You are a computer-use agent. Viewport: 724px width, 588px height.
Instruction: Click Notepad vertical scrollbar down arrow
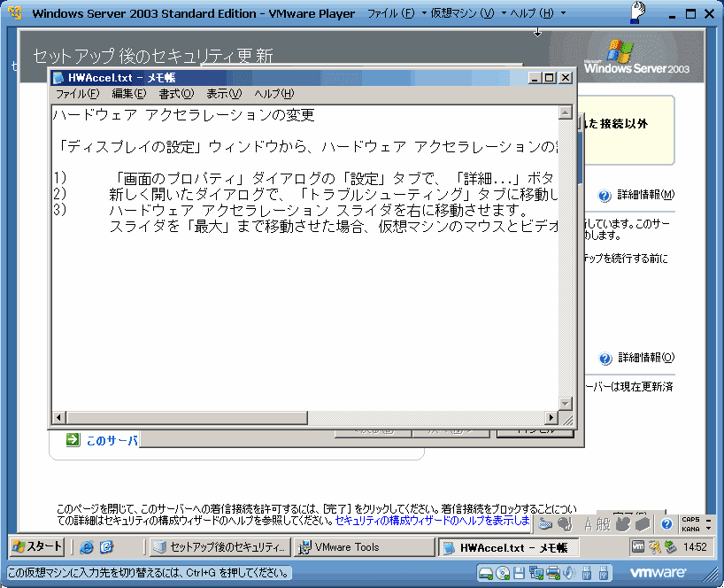pyautogui.click(x=566, y=403)
